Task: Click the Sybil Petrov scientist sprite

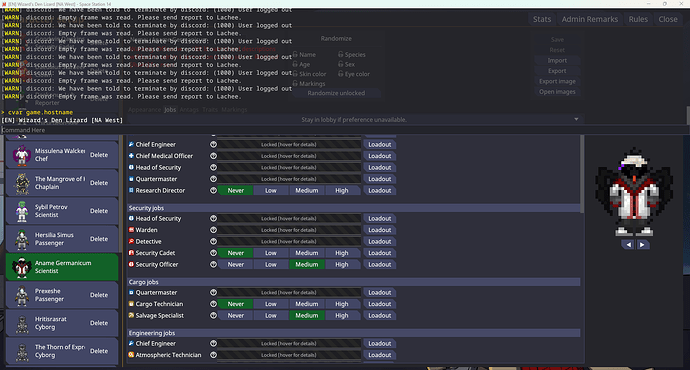Action: (21, 211)
